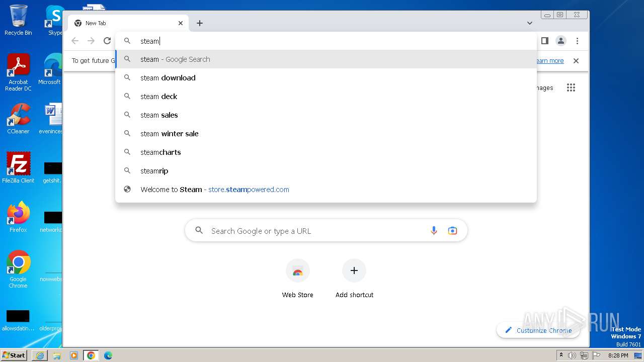Open the Skype desktop icon
644x362 pixels.
click(x=54, y=20)
